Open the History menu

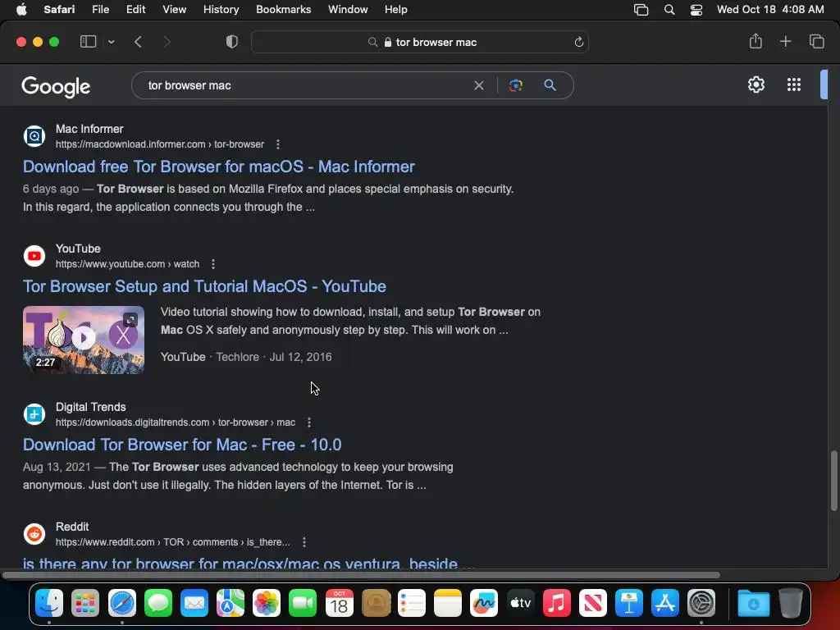pyautogui.click(x=221, y=10)
